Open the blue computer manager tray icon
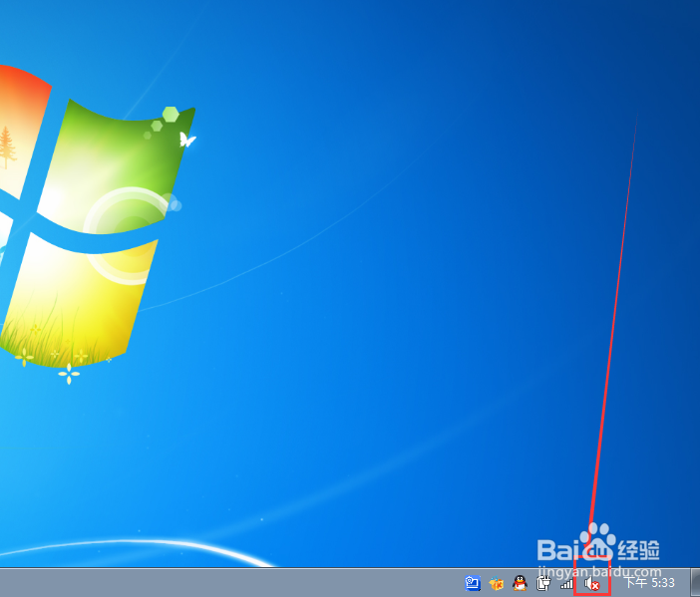The image size is (700, 597). (x=473, y=583)
